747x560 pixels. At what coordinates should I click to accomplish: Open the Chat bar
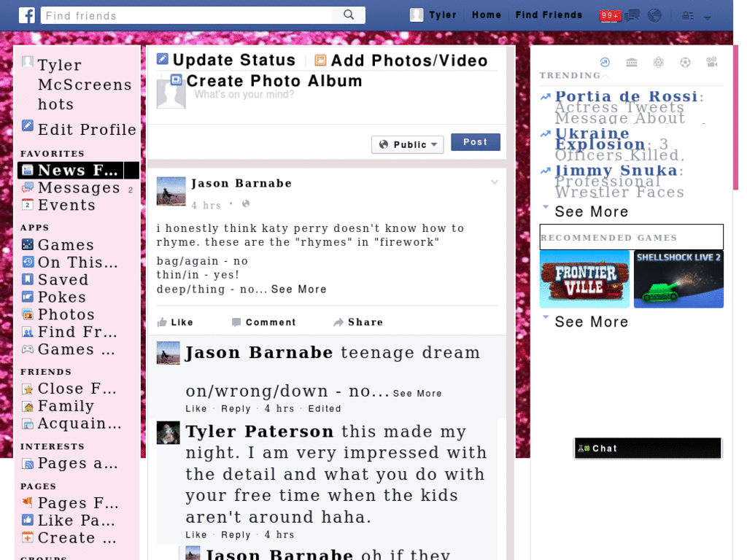pyautogui.click(x=648, y=448)
